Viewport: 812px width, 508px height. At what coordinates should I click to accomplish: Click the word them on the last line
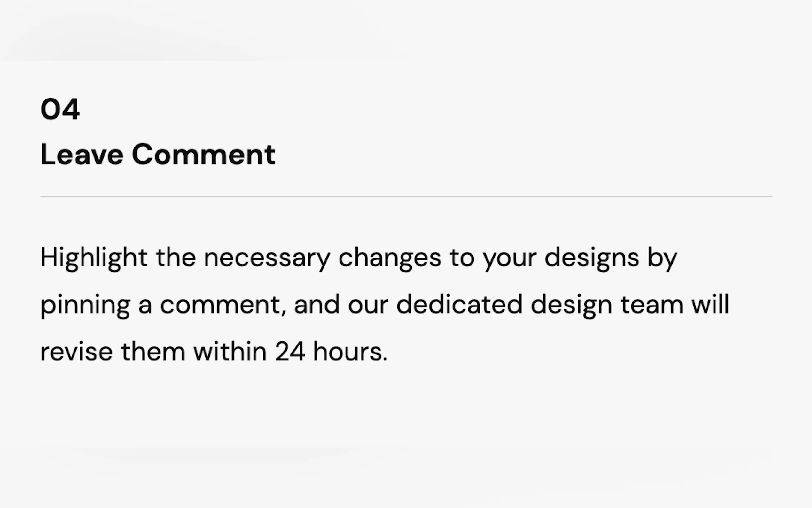[153, 352]
